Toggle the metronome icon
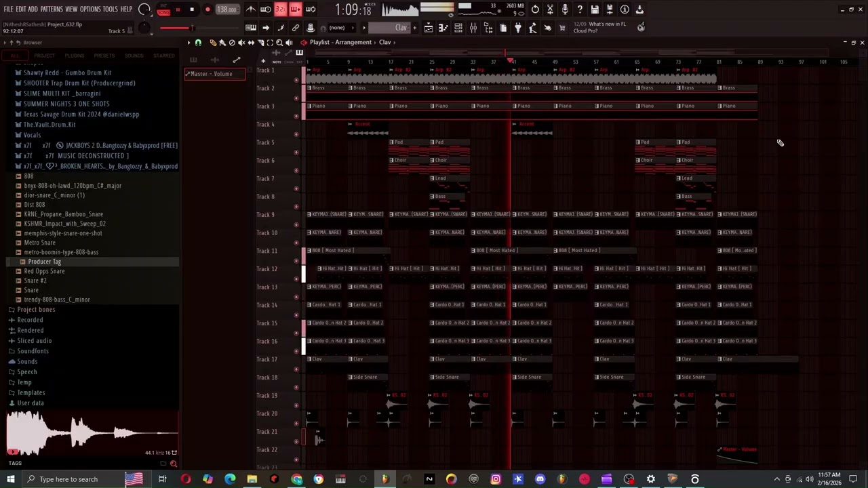 (x=251, y=9)
